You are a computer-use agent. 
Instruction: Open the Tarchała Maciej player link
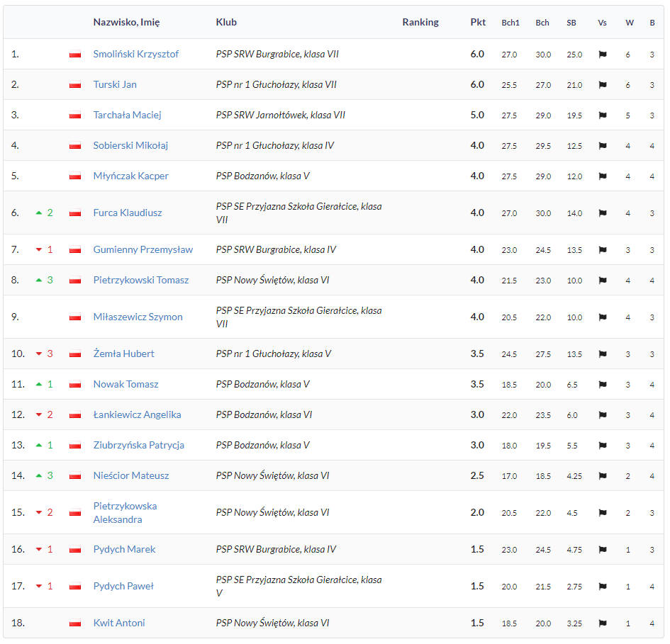click(128, 115)
